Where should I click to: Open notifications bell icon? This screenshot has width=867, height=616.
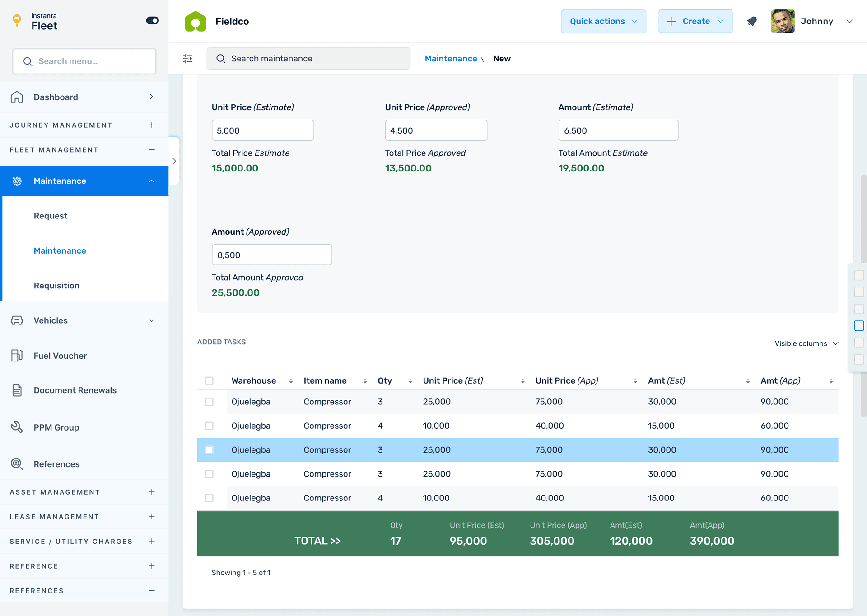point(752,21)
